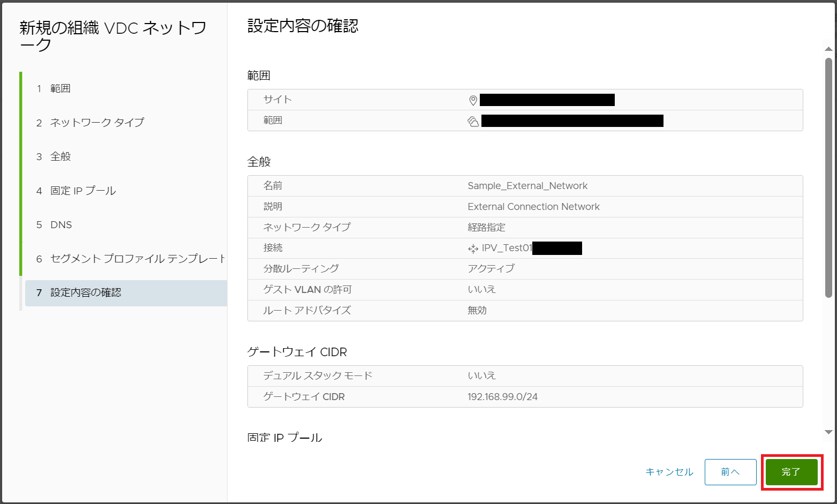Select step 7 設定内容の確認
837x504 pixels.
tap(86, 293)
